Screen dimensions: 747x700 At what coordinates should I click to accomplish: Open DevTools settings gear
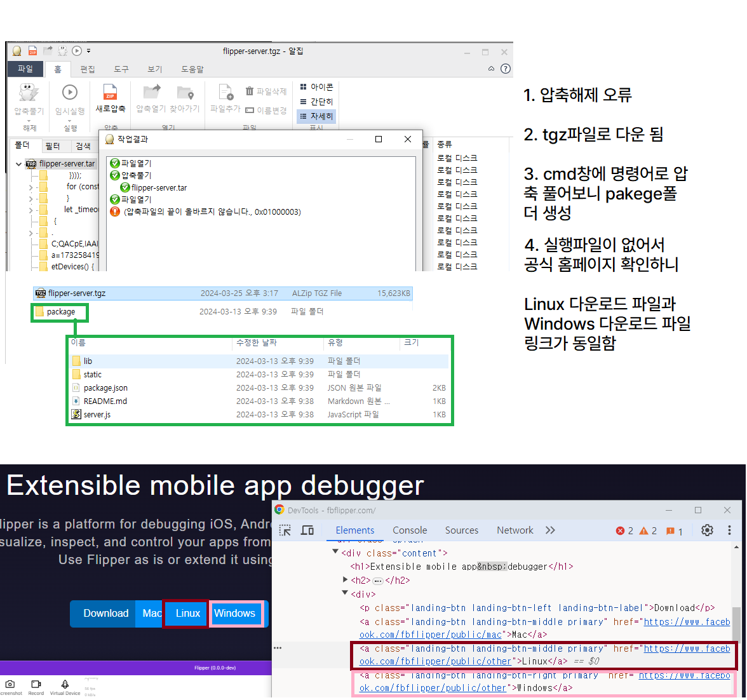click(707, 530)
